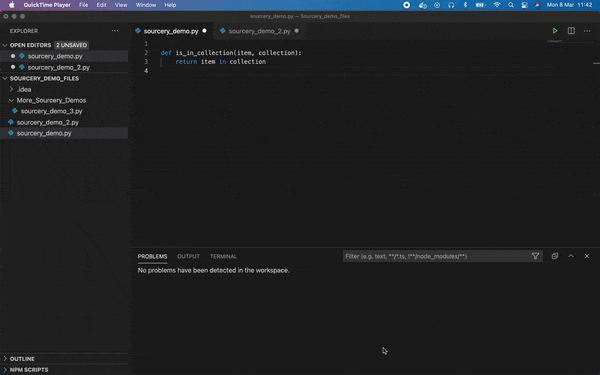
Task: Open Control Center icon in menu bar
Action: 525,5
